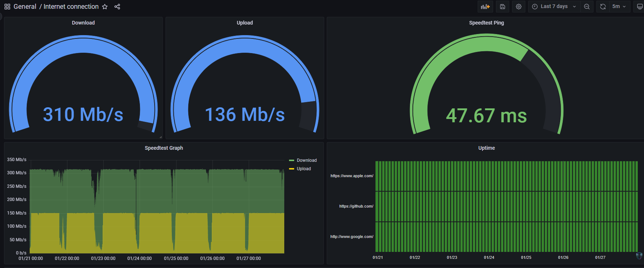Image resolution: width=644 pixels, height=268 pixels.
Task: Click the 310 Mb/s Download gauge
Action: [x=84, y=83]
